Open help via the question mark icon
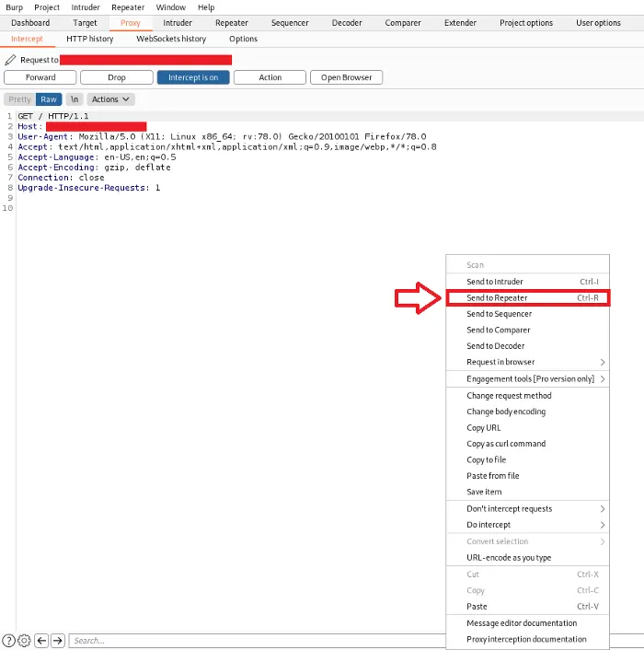 click(x=8, y=641)
